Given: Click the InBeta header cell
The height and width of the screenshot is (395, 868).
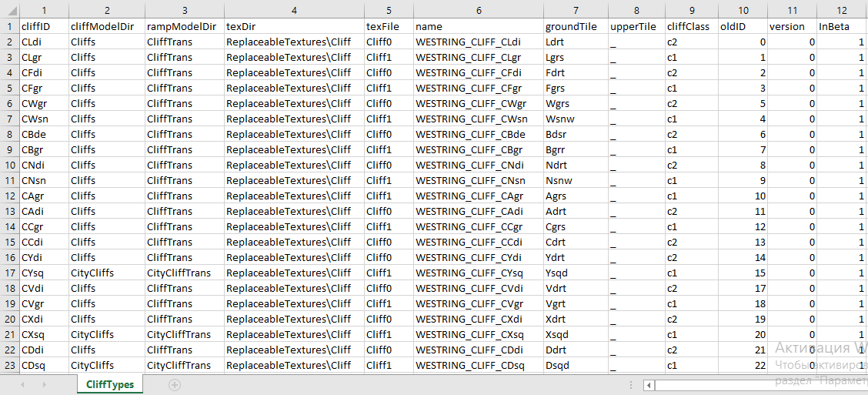Looking at the screenshot, I should 841,26.
